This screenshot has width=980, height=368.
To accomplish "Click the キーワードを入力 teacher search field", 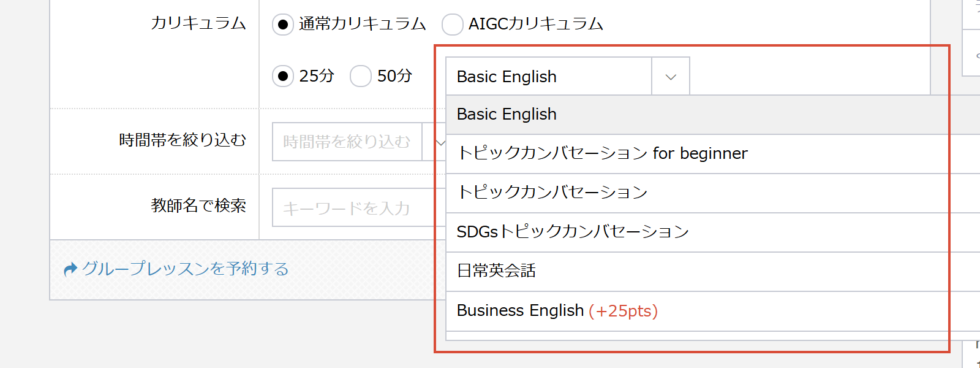I will tap(360, 207).
